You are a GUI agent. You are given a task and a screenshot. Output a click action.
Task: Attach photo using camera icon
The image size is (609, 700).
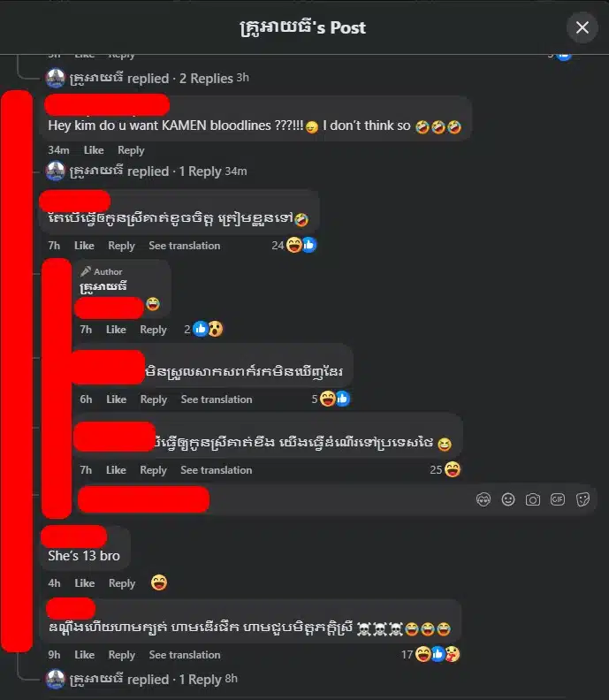[x=533, y=499]
